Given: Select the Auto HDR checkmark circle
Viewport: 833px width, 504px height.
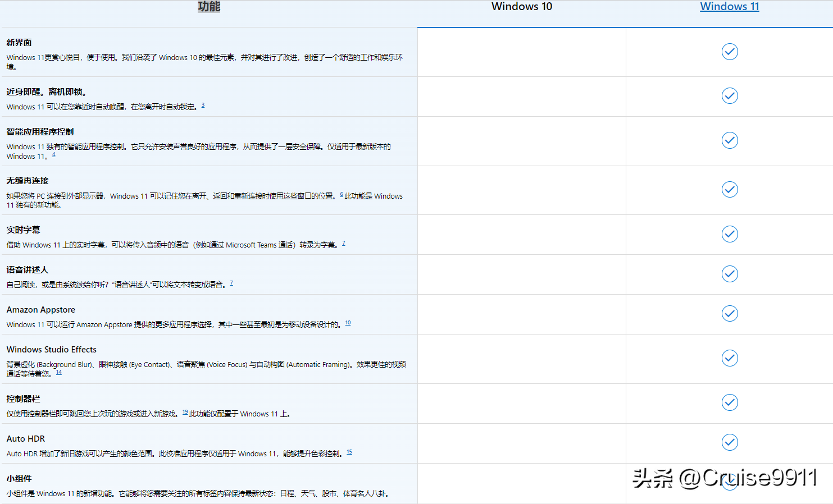Looking at the screenshot, I should 729,442.
